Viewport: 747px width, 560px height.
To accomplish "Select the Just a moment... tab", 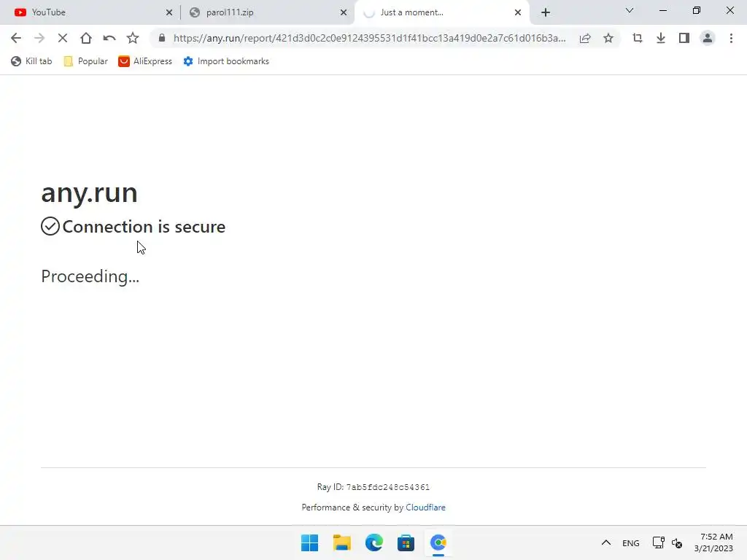I will (x=441, y=12).
